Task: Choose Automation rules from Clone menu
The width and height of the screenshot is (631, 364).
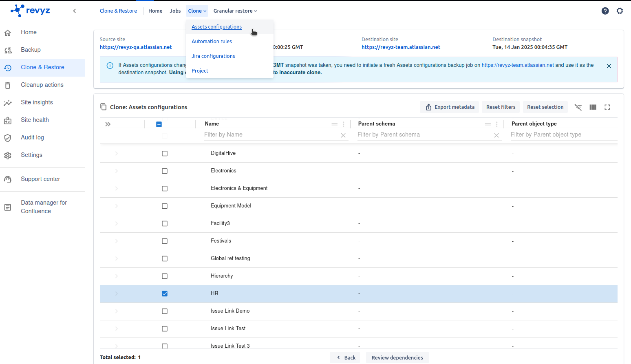Action: click(x=212, y=42)
